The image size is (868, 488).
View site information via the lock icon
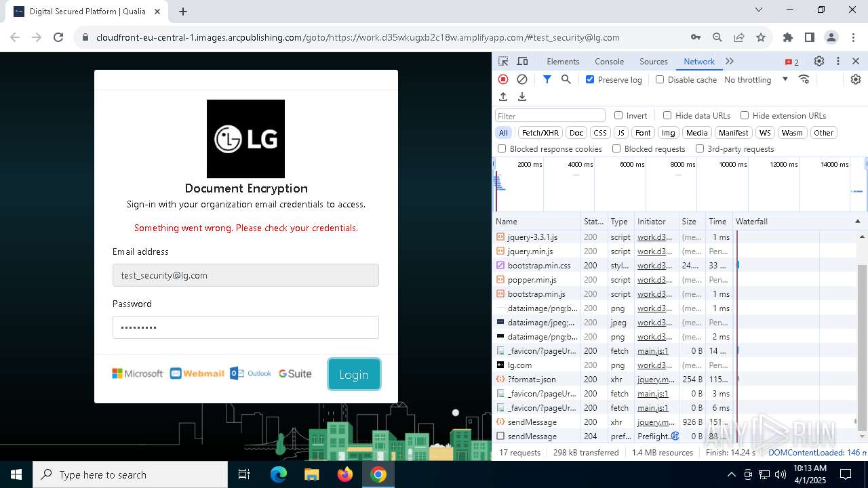pos(85,37)
